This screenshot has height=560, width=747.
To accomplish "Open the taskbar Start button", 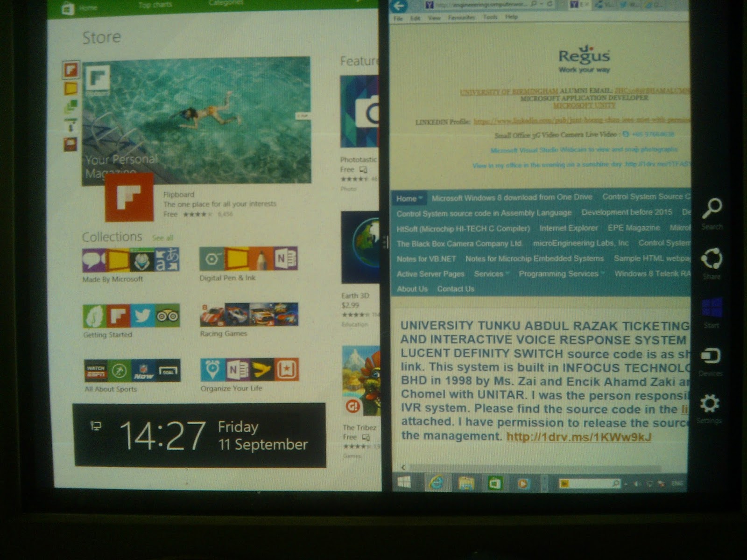I will pos(404,482).
